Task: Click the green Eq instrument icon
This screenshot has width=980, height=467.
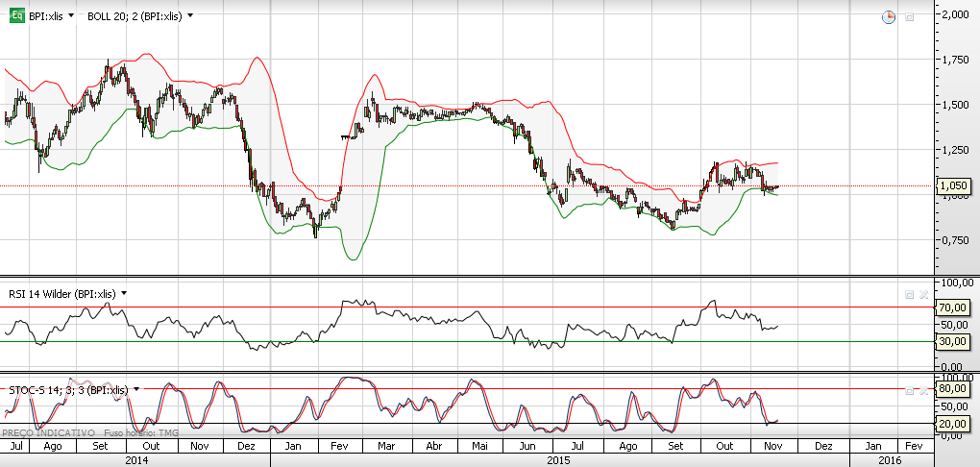Action: coord(15,15)
